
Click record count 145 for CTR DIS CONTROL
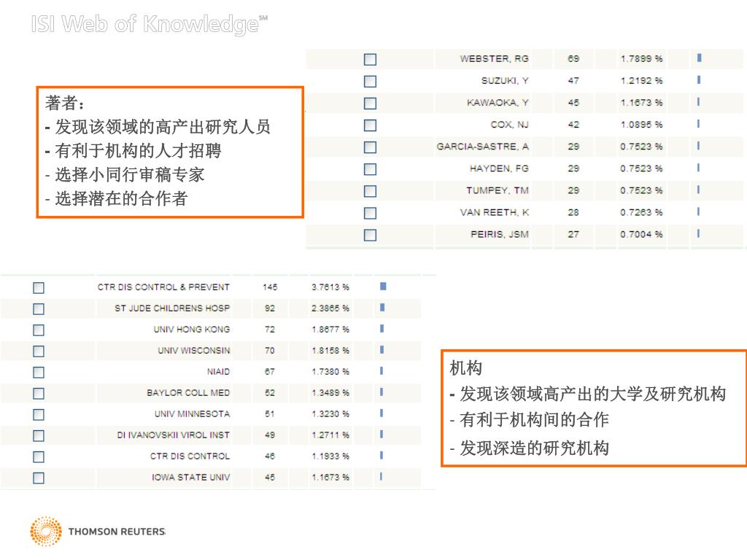pos(270,287)
